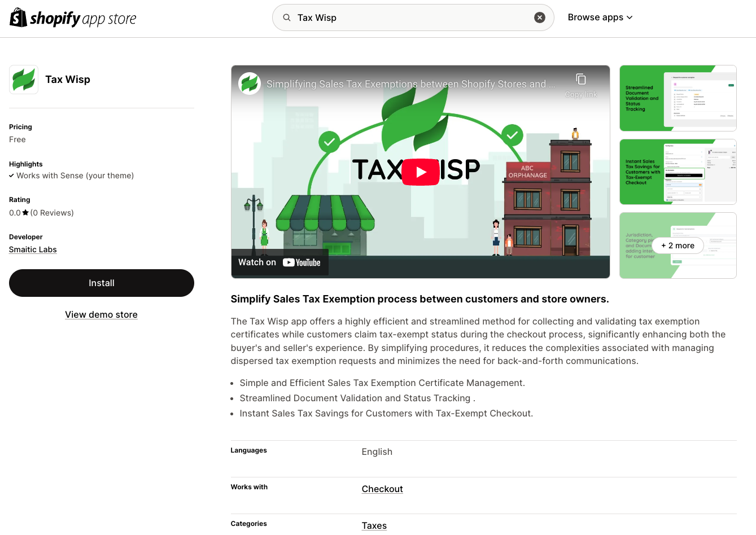Click Watch on YouTube

click(279, 262)
